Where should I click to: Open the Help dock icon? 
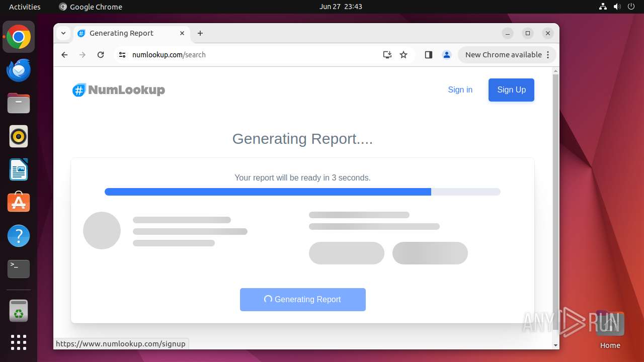pos(19,236)
